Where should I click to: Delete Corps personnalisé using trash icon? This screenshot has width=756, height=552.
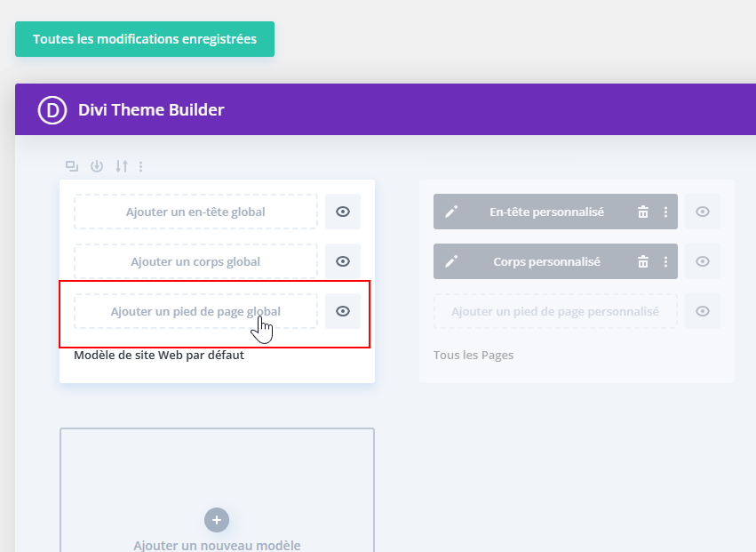click(x=643, y=261)
